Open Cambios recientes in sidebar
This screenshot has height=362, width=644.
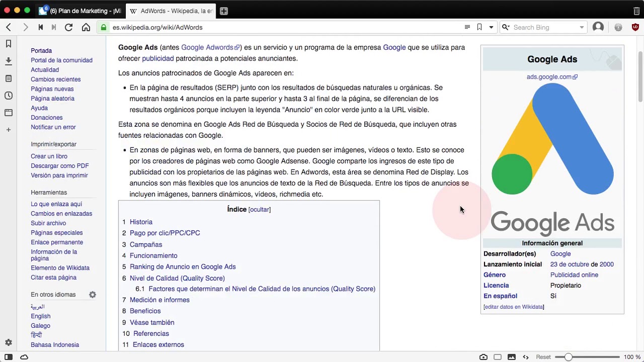(55, 79)
